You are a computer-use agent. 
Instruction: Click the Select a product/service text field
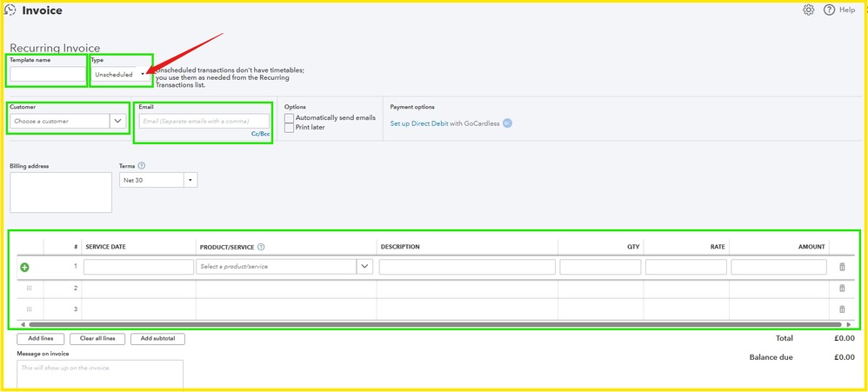click(277, 267)
